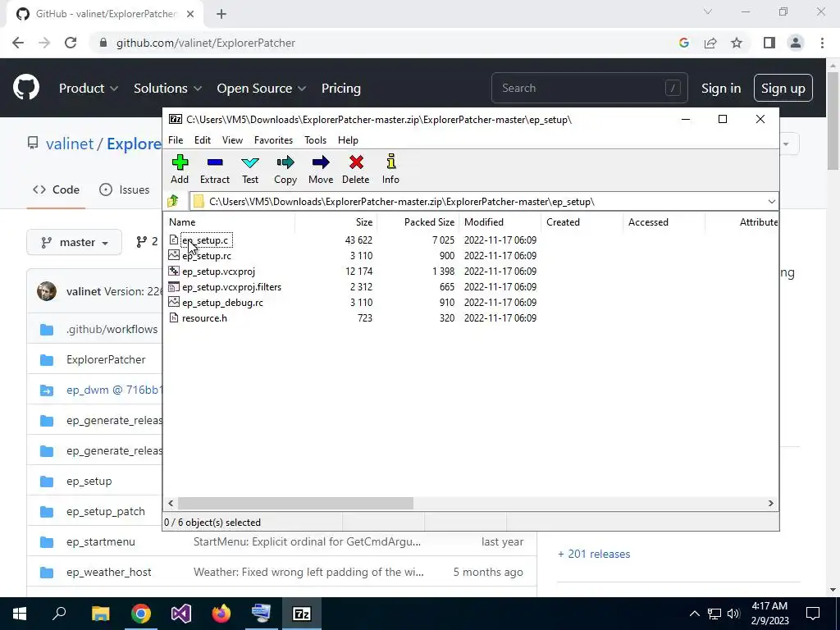Open the Visual Studio taskbar icon

click(x=181, y=614)
